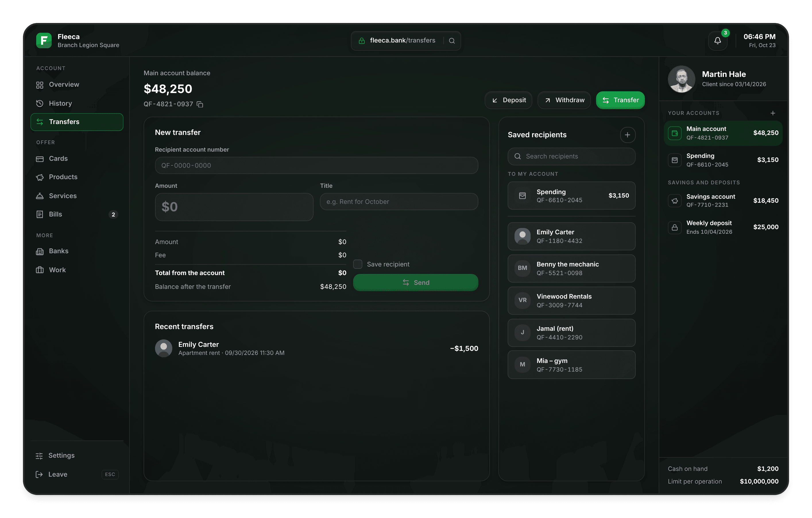
Task: Click the transfer Title field
Action: point(399,202)
